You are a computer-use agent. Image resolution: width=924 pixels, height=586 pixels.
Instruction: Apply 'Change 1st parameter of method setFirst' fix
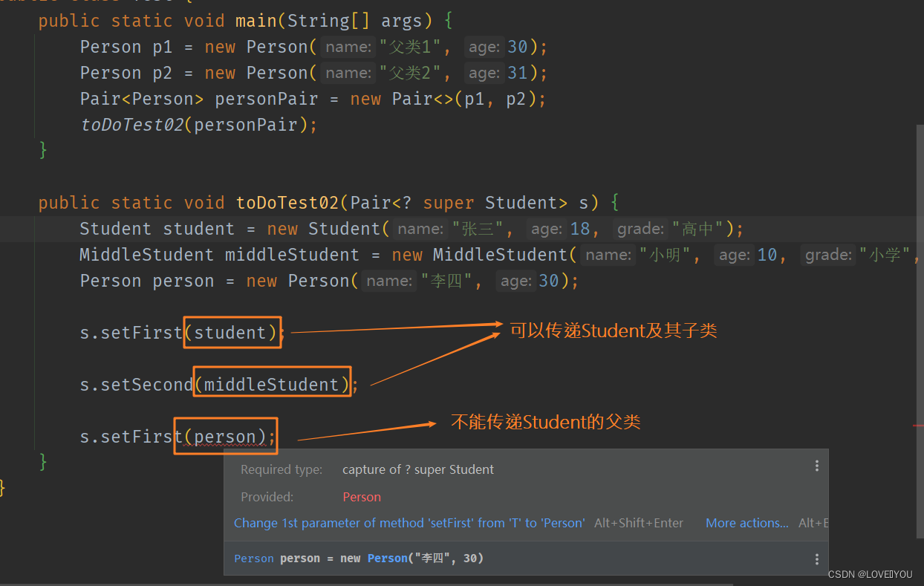tap(409, 523)
